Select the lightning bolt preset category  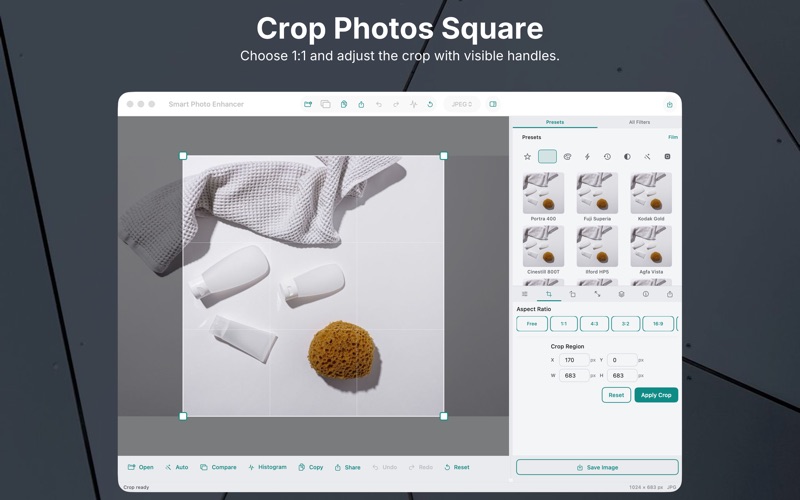pyautogui.click(x=587, y=157)
